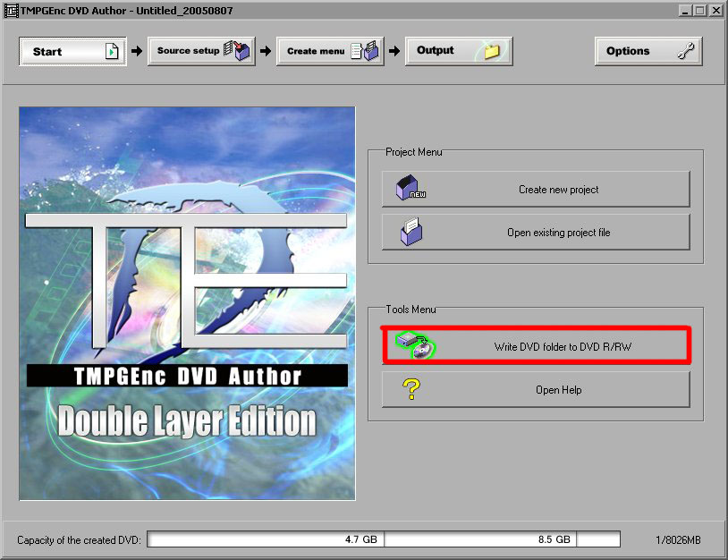Click the Open Help button
Image resolution: width=728 pixels, height=560 pixels.
coord(536,390)
